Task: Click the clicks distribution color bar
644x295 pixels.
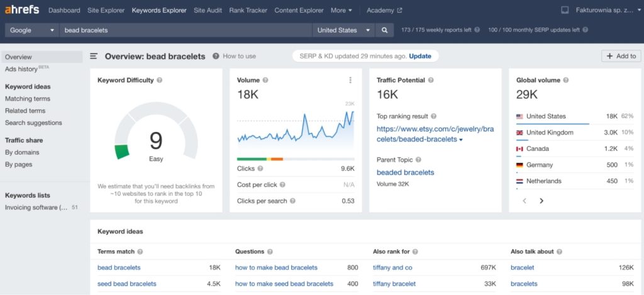Action: pos(296,159)
